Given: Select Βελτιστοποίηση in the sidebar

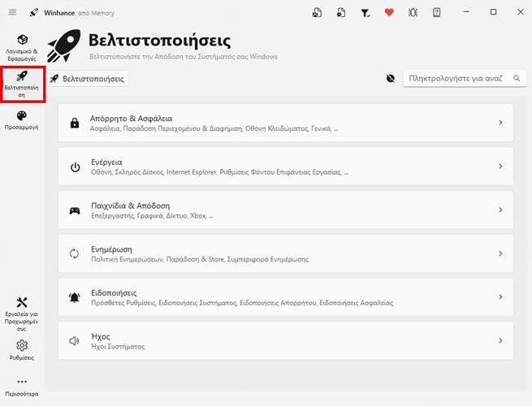Looking at the screenshot, I should pyautogui.click(x=22, y=83).
